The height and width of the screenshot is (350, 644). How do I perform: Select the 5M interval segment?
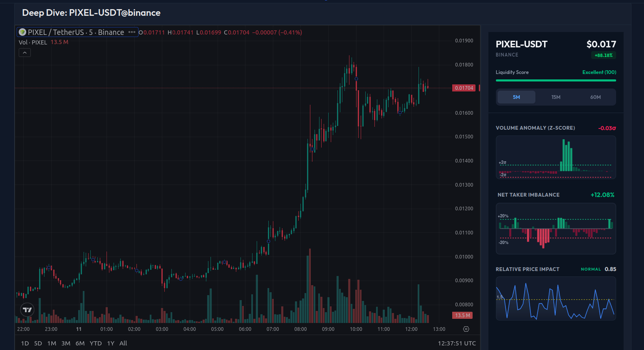click(x=516, y=97)
